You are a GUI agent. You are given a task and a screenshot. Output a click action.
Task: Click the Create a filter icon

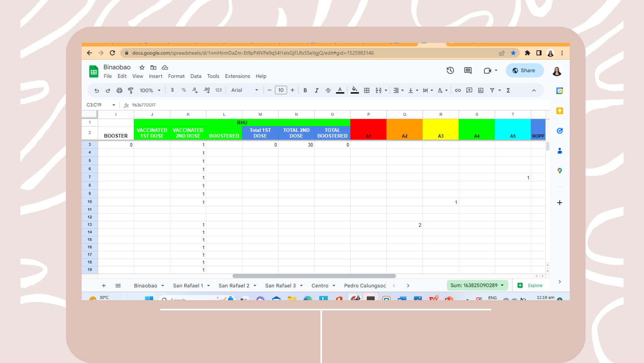click(x=492, y=90)
